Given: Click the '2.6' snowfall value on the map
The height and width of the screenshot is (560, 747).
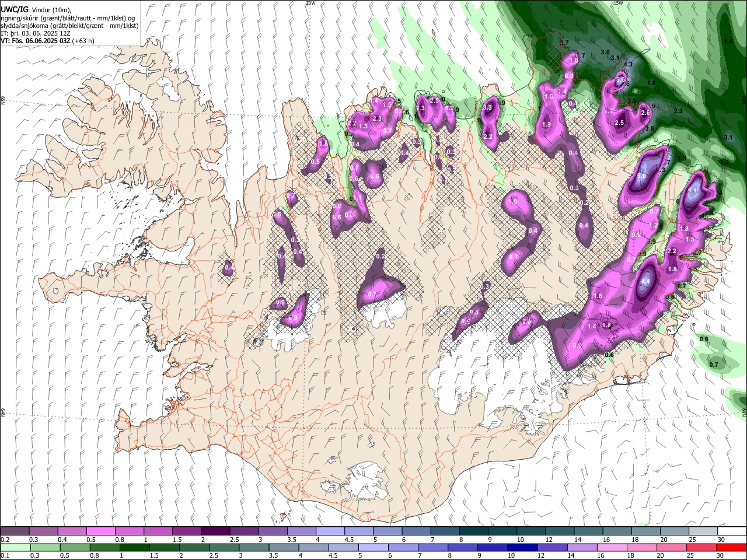Looking at the screenshot, I should [x=645, y=113].
